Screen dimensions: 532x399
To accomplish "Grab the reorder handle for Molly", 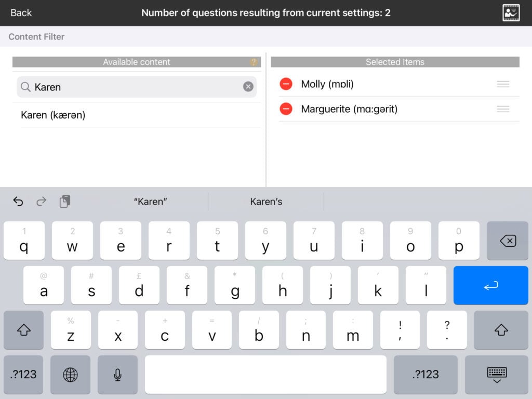I will (503, 84).
